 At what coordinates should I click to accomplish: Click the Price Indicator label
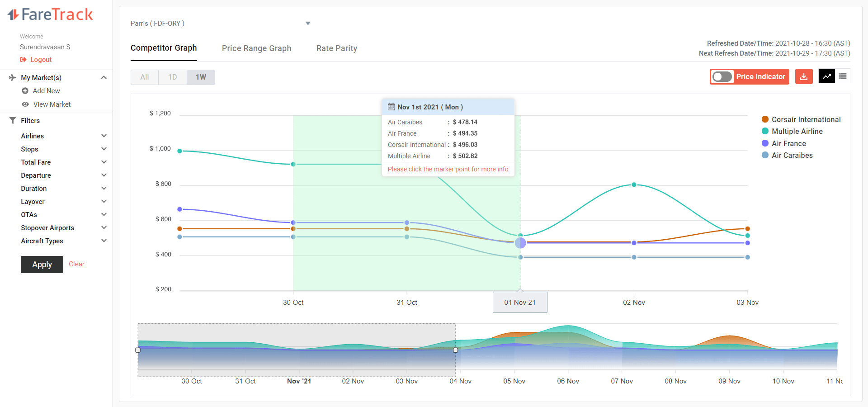point(760,77)
